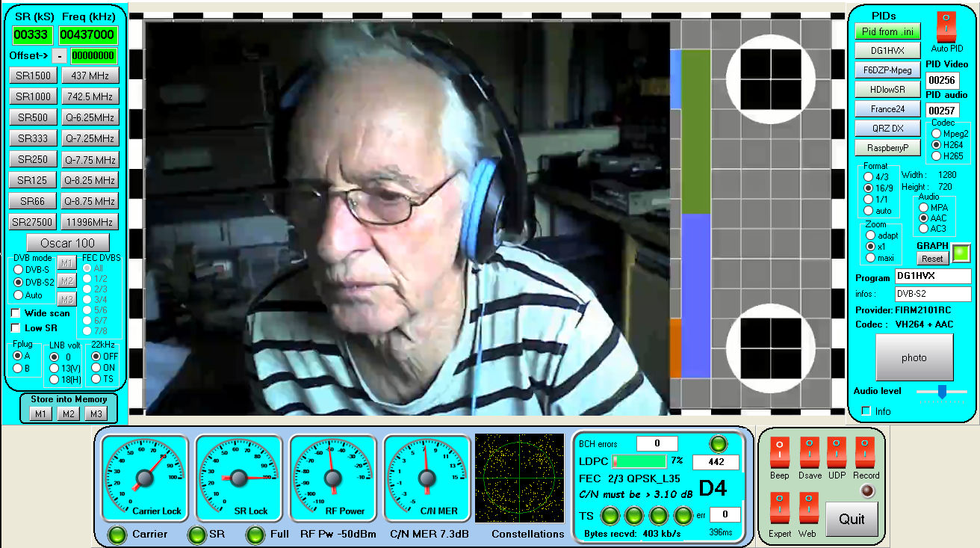Click the 11996MHz preset

point(90,223)
